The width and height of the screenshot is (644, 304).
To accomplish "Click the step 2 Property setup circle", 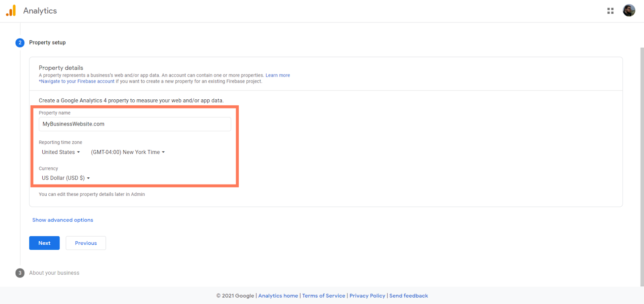I will [x=20, y=43].
